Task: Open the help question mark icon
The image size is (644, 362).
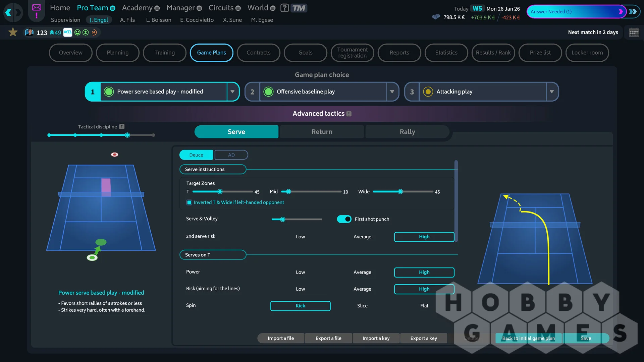Action: [284, 8]
